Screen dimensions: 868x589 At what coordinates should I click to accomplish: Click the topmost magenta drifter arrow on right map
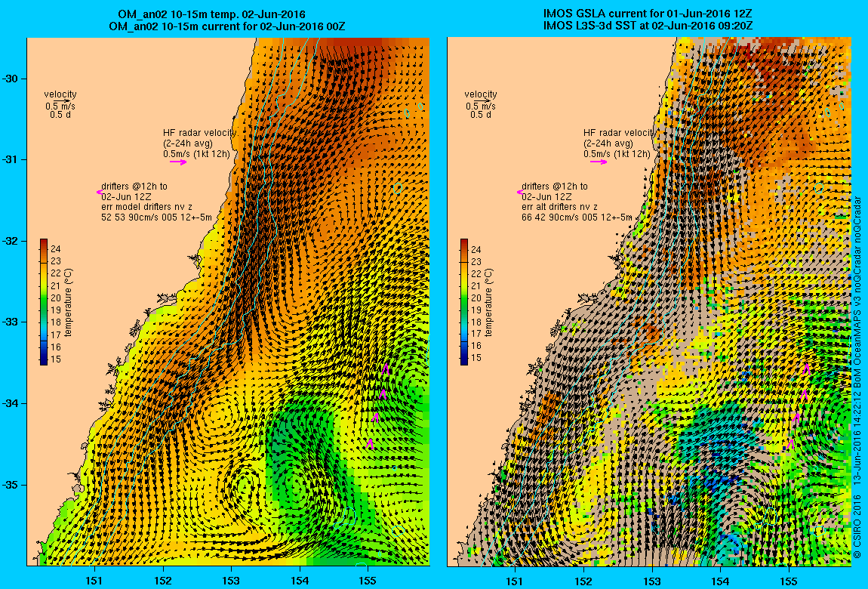click(807, 369)
